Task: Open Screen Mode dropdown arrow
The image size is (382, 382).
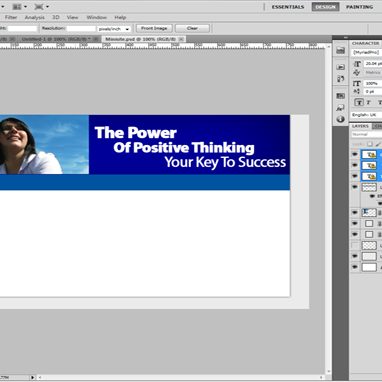Action: coord(47,7)
